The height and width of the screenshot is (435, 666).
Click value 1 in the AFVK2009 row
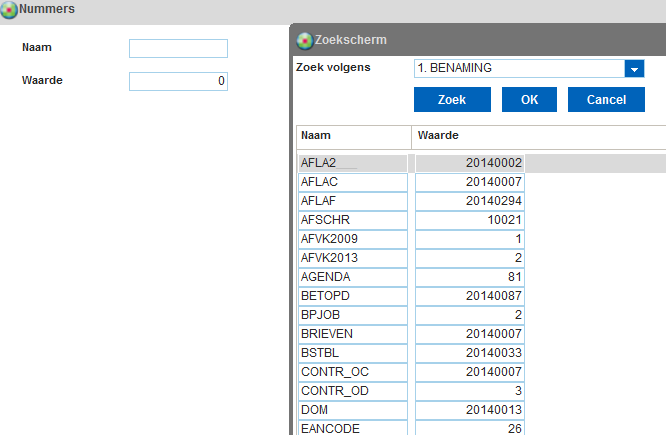(470, 239)
